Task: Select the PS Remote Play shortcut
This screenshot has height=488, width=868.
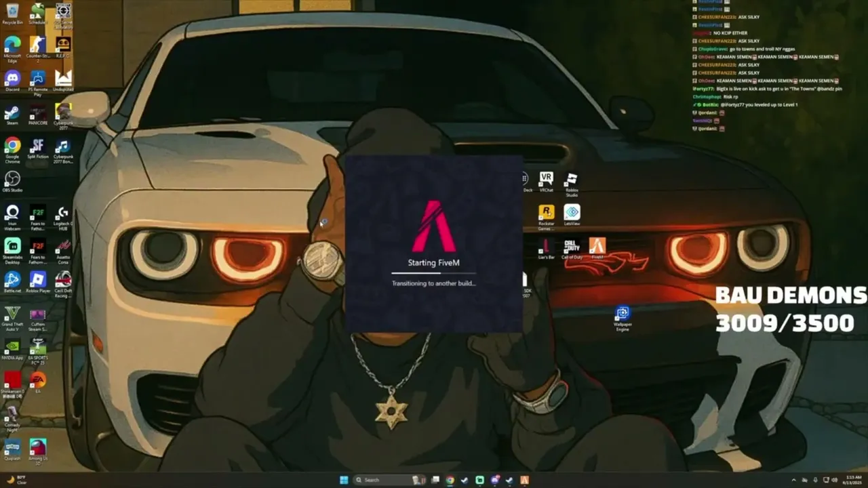Action: [37, 82]
